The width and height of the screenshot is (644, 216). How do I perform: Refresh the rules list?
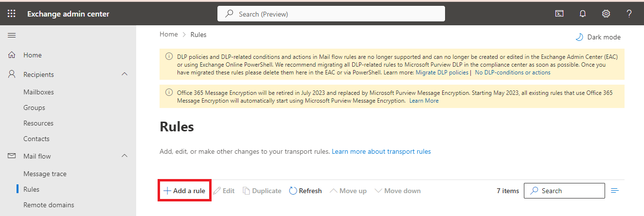(305, 191)
